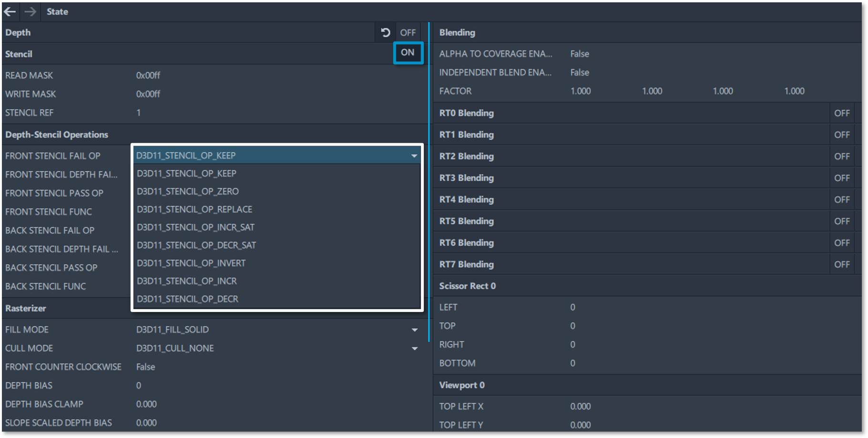Click the Depth Bias value field
This screenshot has width=868, height=438.
pos(139,386)
